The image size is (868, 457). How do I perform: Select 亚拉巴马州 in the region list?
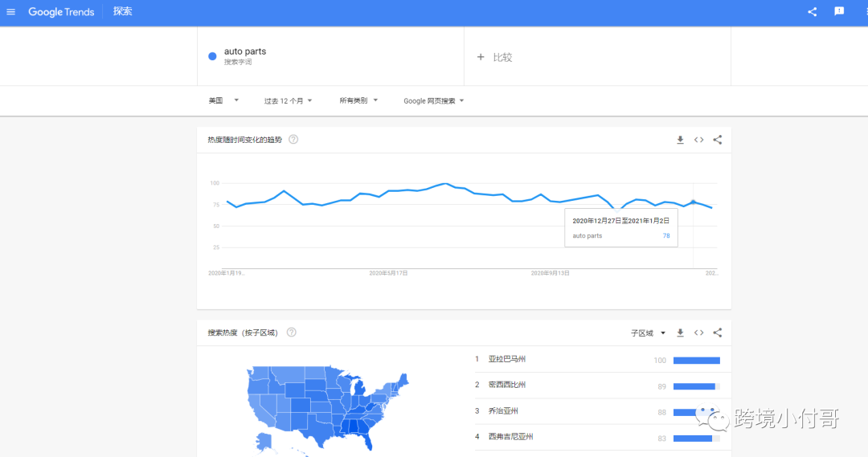506,359
